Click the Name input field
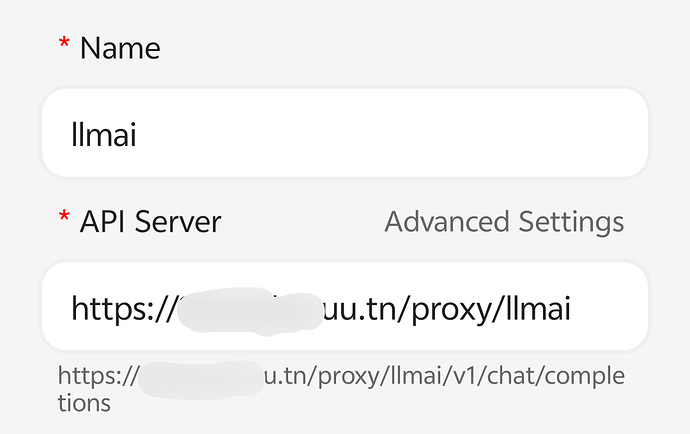 [344, 134]
